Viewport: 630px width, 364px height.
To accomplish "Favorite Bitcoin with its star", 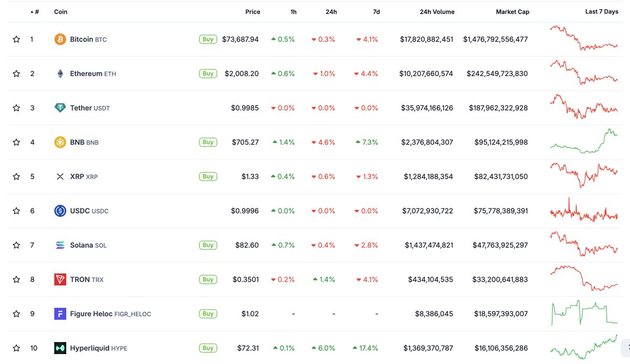I will pos(16,39).
